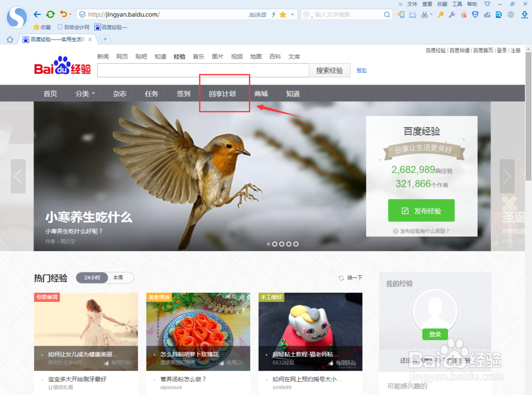Open the wrench tools icon

point(452,14)
